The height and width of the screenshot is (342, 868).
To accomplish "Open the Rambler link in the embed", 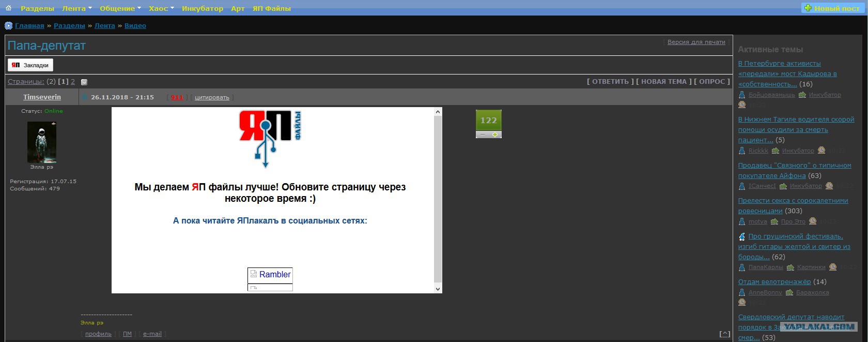I will 275,274.
